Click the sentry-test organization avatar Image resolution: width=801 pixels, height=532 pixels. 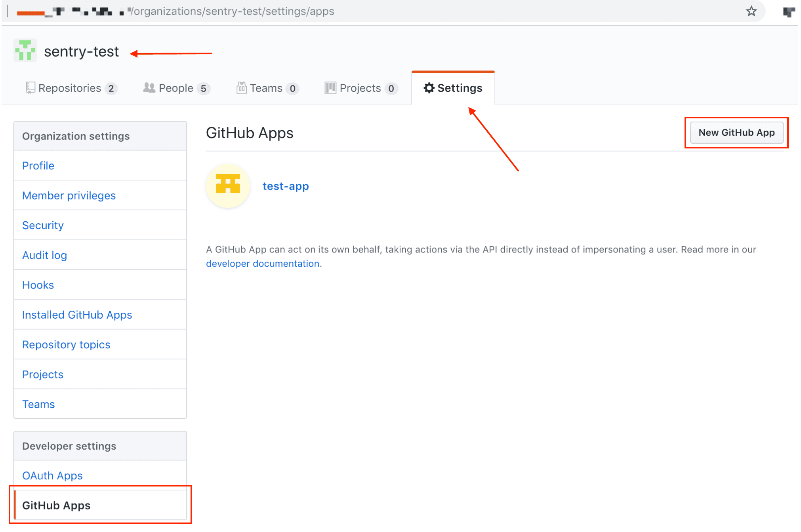(x=25, y=51)
